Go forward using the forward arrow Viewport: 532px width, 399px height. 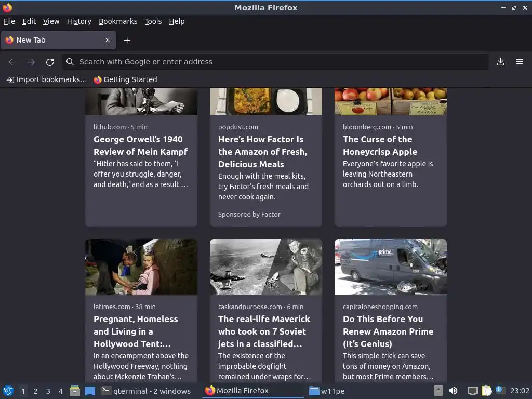[31, 62]
